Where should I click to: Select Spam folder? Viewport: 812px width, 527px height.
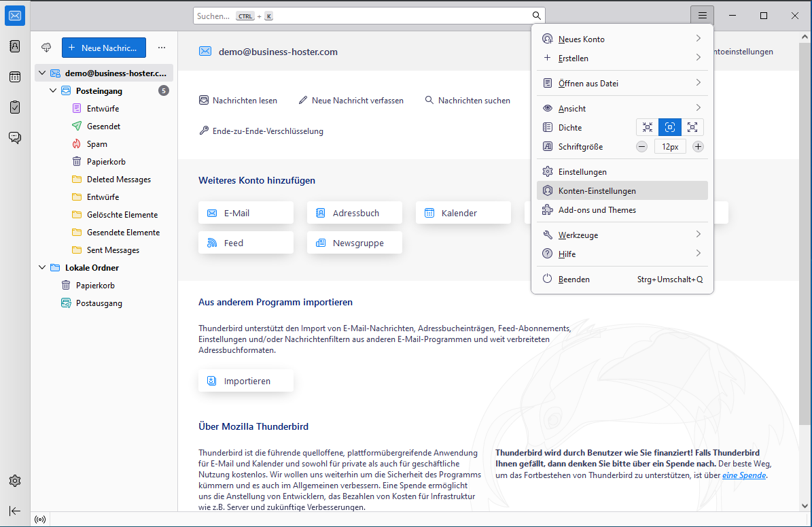[x=104, y=143]
